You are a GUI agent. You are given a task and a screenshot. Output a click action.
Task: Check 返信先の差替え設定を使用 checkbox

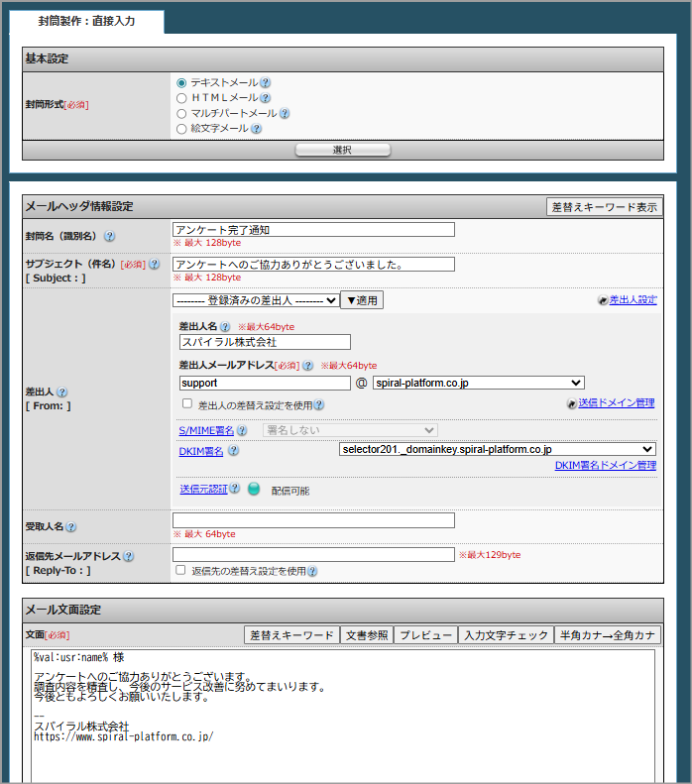point(180,571)
